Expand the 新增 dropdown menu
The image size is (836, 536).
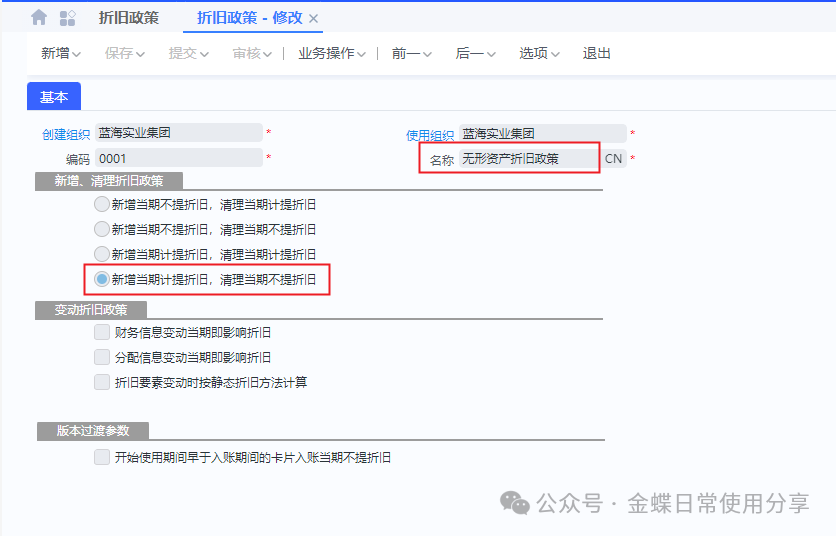pyautogui.click(x=61, y=54)
